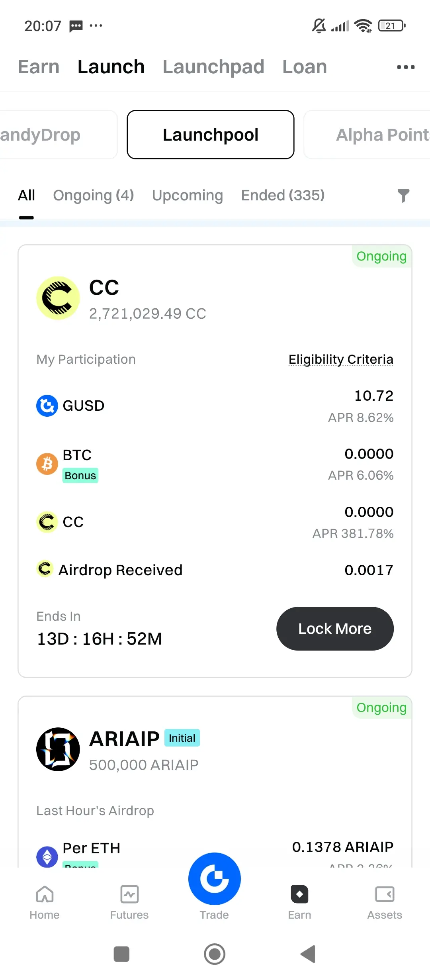Tap the CC token logo

(58, 298)
